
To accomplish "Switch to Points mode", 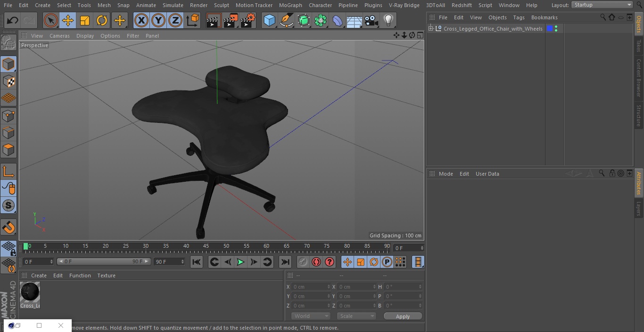I will tap(8, 115).
